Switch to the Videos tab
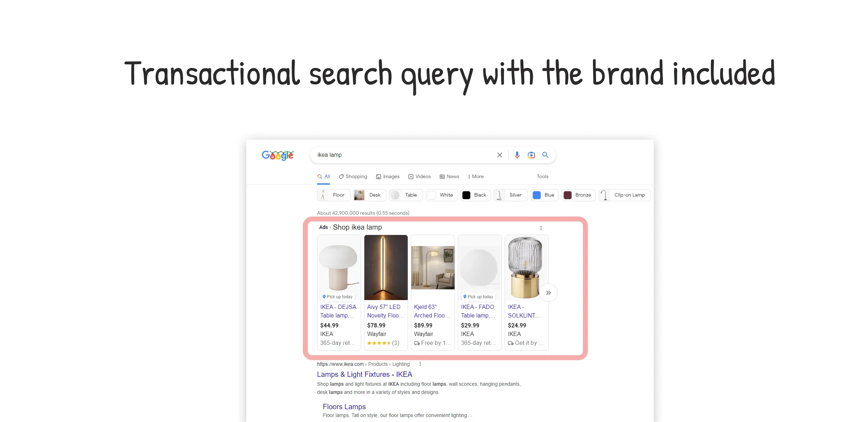The image size is (868, 422). click(419, 177)
